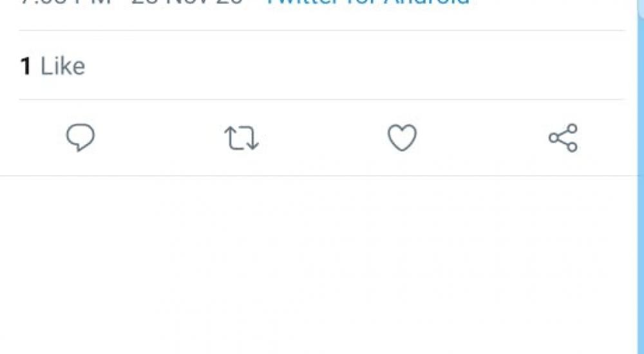Toggle the heart to favorite this tweet
The height and width of the screenshot is (354, 644).
tap(402, 138)
